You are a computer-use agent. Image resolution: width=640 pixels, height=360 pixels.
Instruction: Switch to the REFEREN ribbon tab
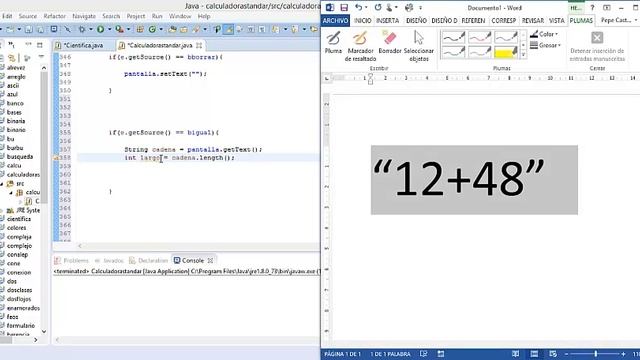pyautogui.click(x=473, y=20)
